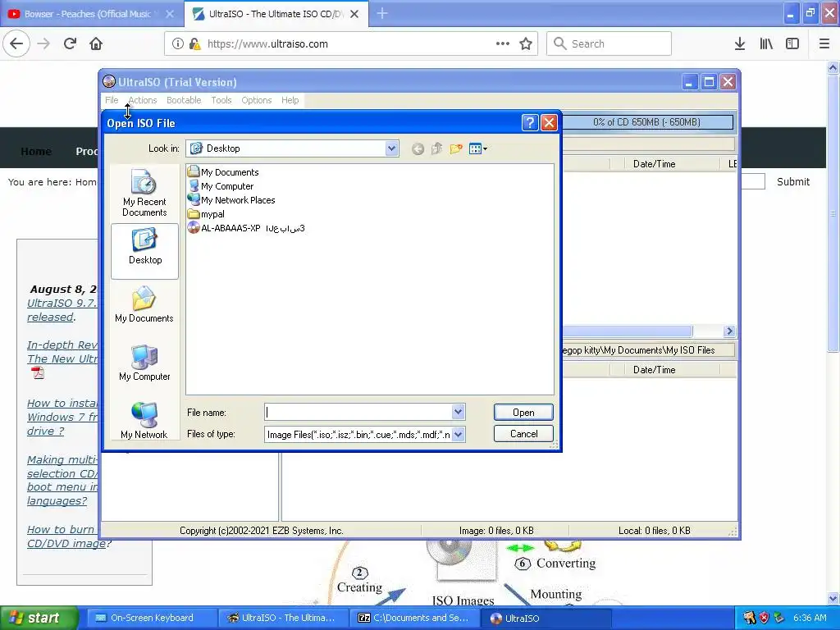Select My Recent Documents in places bar
Viewport: 840px width, 630px height.
pos(144,194)
